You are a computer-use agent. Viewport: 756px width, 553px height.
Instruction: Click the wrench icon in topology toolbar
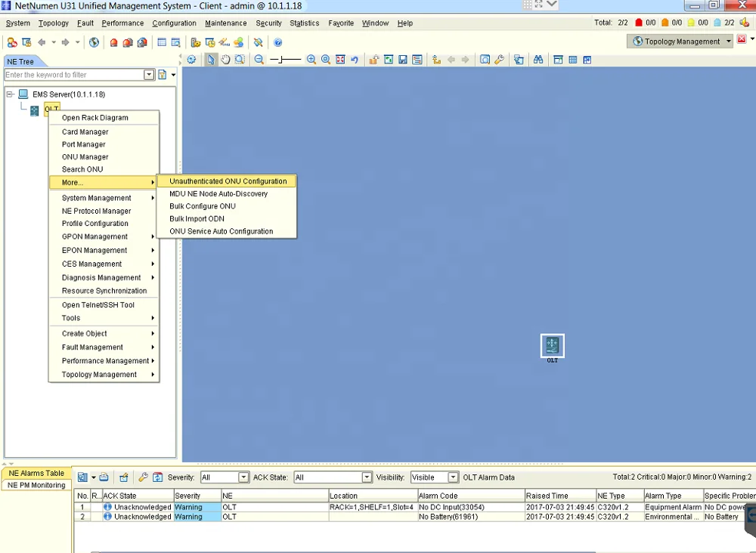click(x=499, y=60)
